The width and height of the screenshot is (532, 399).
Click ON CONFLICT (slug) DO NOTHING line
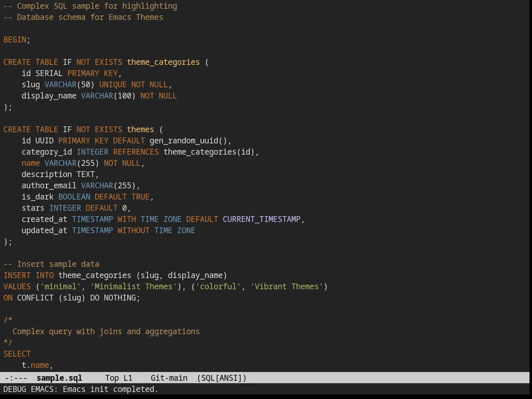click(72, 298)
